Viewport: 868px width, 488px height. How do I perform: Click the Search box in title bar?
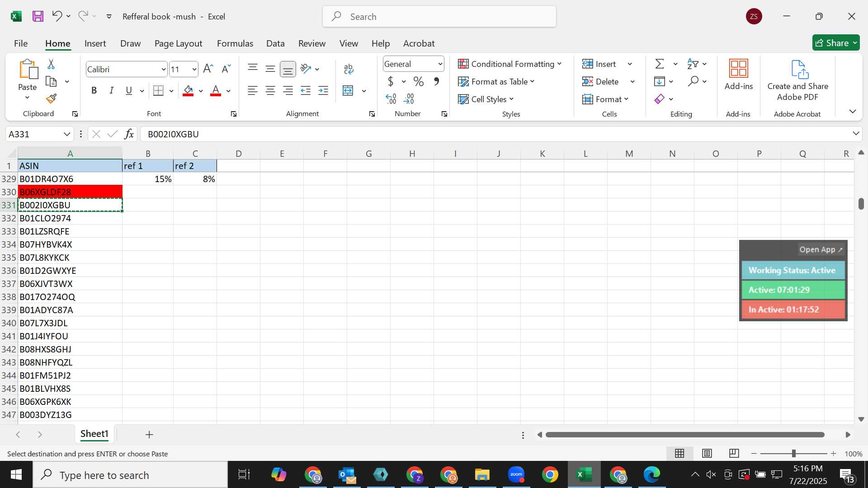coord(439,17)
